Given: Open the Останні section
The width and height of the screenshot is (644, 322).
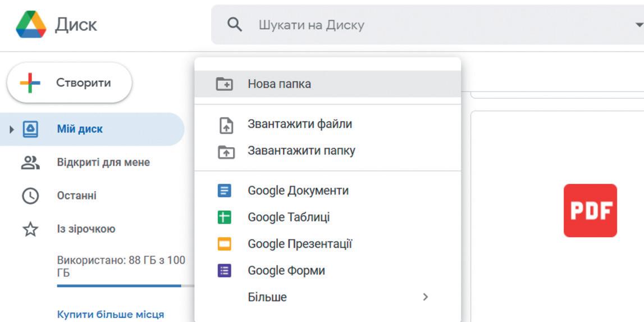Looking at the screenshot, I should 92,196.
